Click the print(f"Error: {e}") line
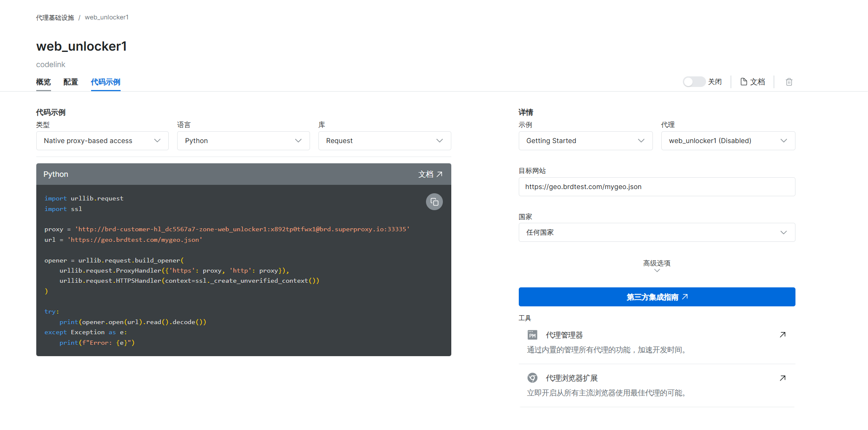Viewport: 868px width, 430px height. (x=97, y=343)
